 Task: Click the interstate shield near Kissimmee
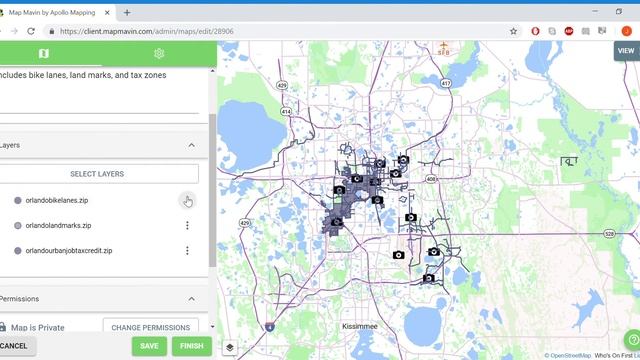270,327
